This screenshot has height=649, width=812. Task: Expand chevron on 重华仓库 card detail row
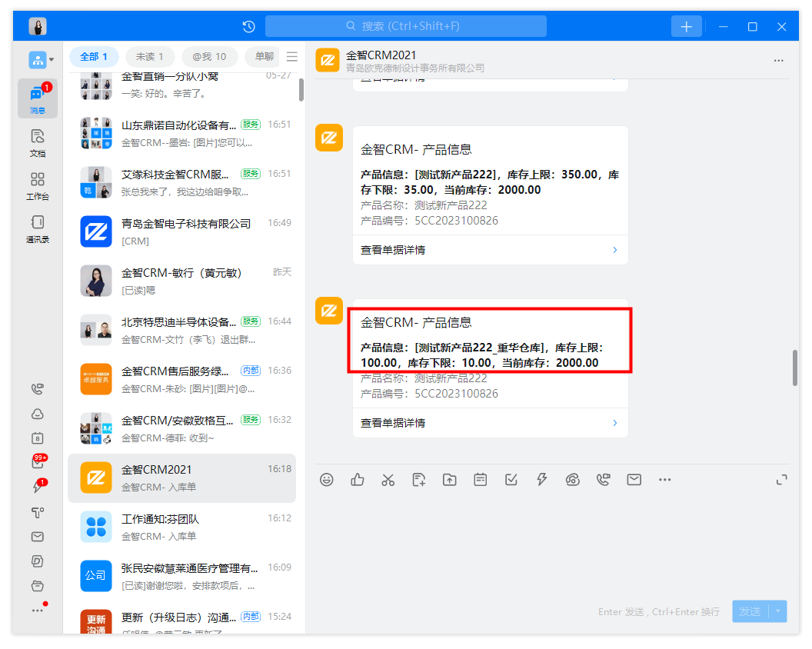[x=614, y=423]
